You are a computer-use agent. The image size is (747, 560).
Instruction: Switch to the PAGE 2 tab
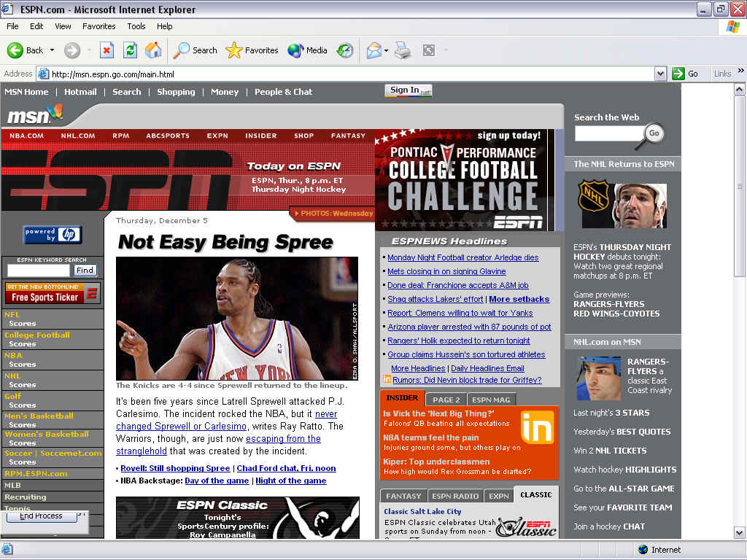[x=446, y=400]
